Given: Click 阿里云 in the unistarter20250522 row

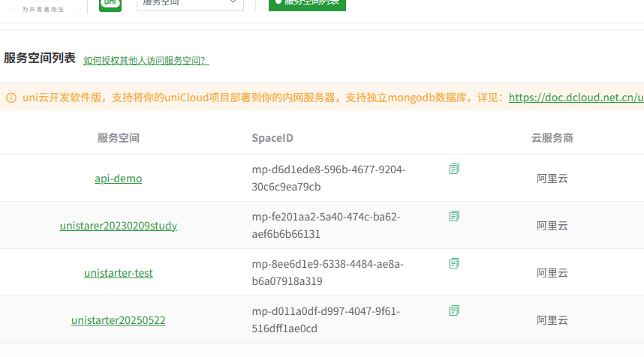Looking at the screenshot, I should click(x=552, y=320).
